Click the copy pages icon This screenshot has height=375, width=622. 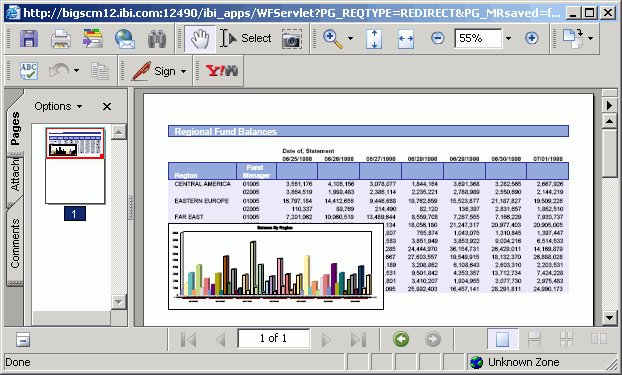point(100,71)
